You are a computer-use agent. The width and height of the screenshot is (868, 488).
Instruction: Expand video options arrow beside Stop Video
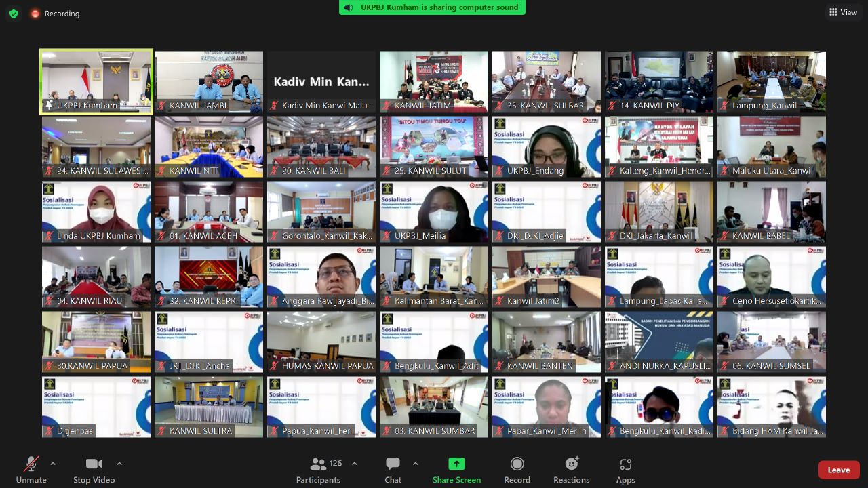[119, 464]
